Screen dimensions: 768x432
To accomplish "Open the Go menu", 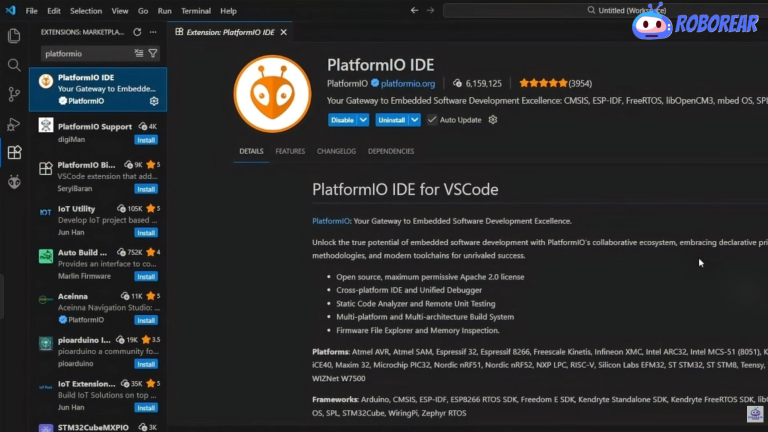I will click(x=143, y=11).
